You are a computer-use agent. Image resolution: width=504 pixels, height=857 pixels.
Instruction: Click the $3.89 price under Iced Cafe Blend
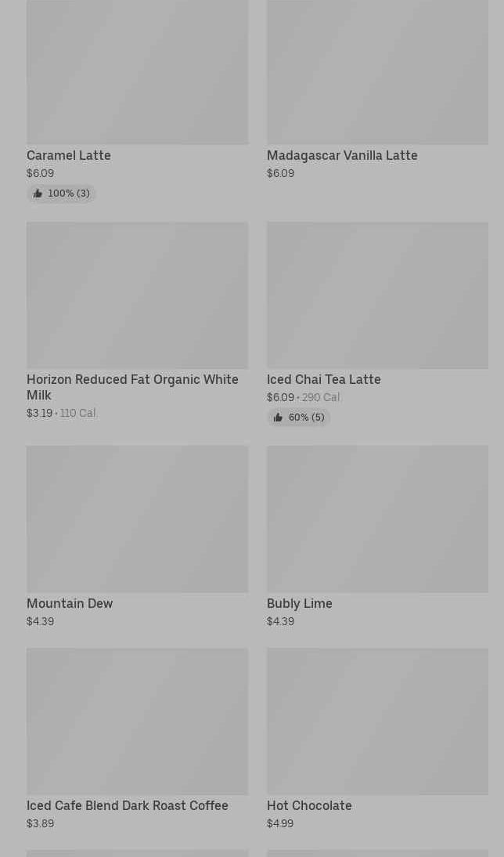(x=41, y=823)
